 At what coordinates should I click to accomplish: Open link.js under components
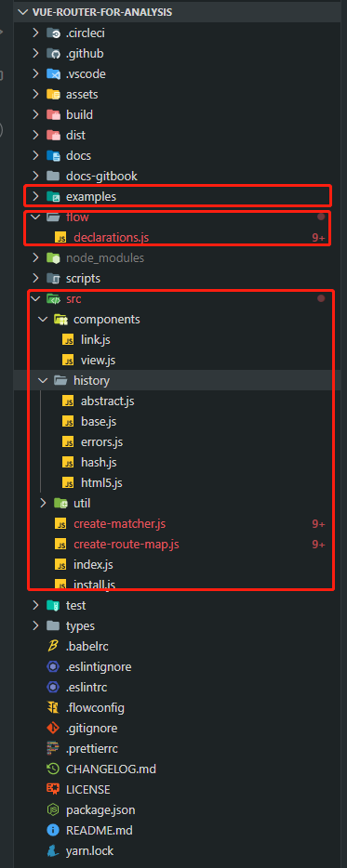(x=95, y=339)
